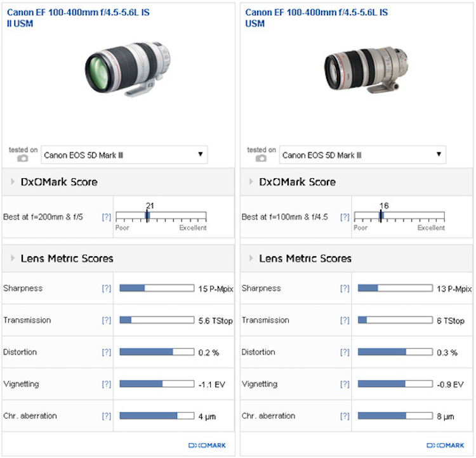Click the right lens Sharpness bar at 13 P-Mpix
The height and width of the screenshot is (458, 476).
tap(395, 289)
